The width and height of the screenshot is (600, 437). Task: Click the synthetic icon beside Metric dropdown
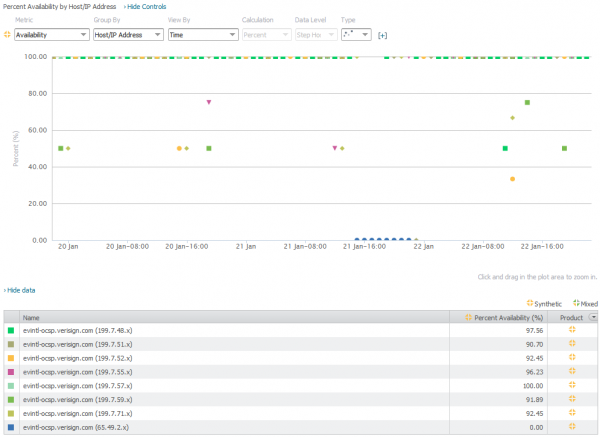point(7,34)
